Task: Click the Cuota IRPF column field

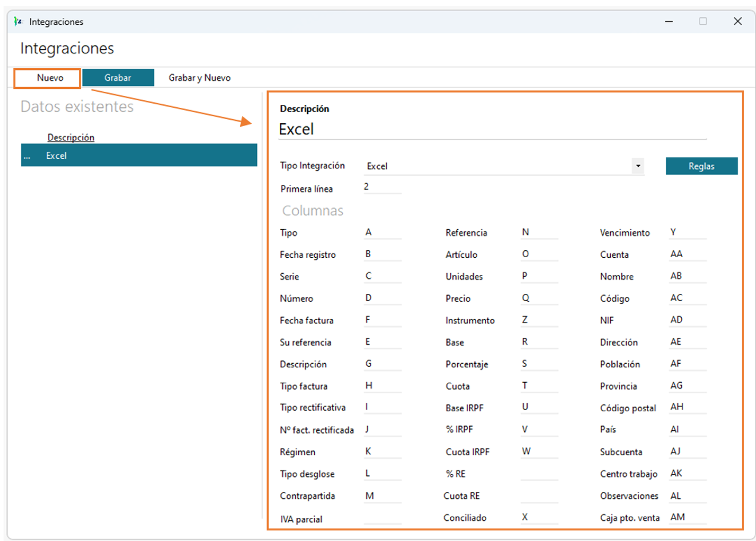Action: 539,452
